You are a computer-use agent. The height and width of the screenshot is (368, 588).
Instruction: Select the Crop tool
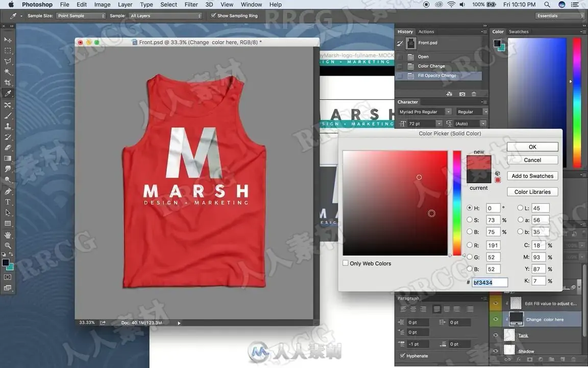point(8,83)
